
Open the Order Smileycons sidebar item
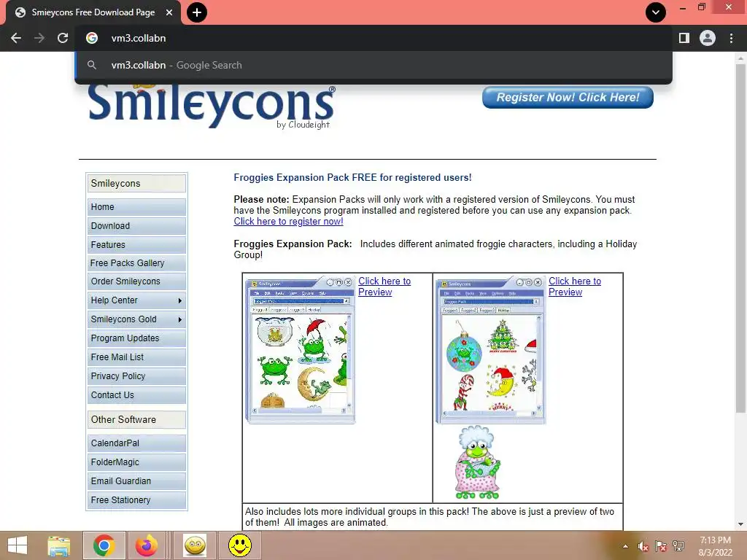136,281
